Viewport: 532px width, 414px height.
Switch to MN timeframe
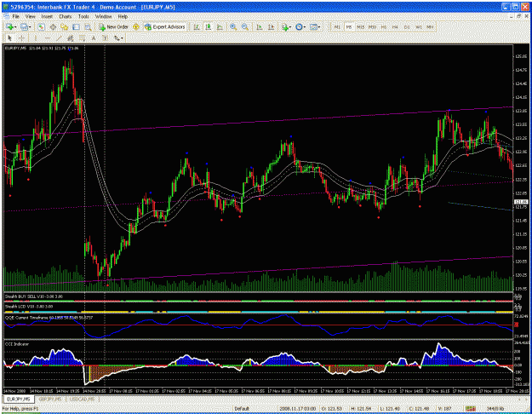coord(430,26)
